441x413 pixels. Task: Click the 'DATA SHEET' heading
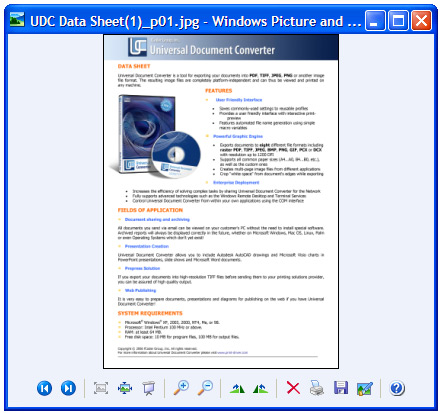134,66
